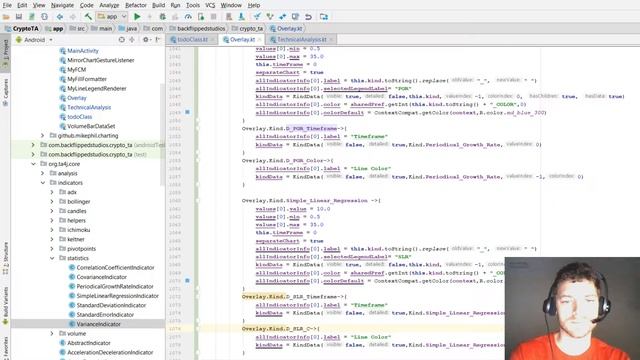Expand crypto_ta androidTest package
Image resolution: width=640 pixels, height=360 pixels.
[x=33, y=145]
